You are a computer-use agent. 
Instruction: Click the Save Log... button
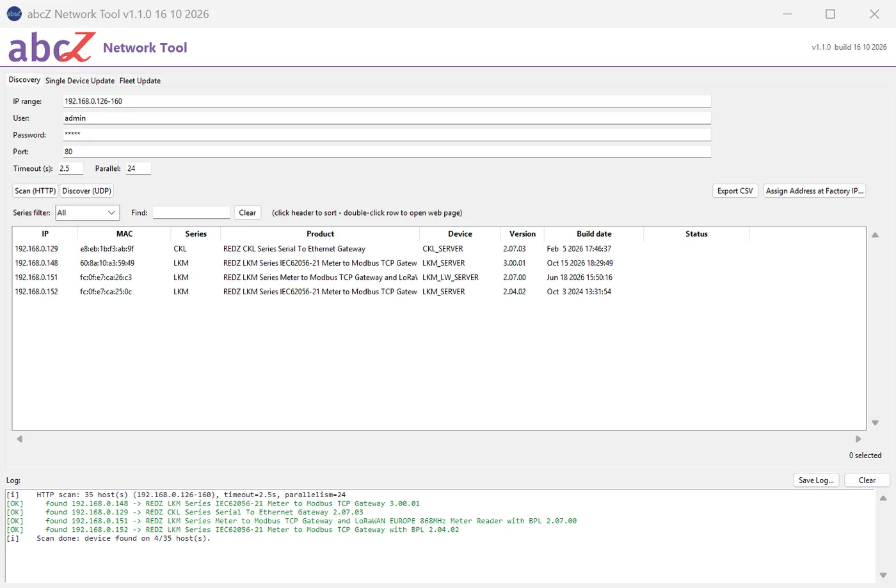816,480
